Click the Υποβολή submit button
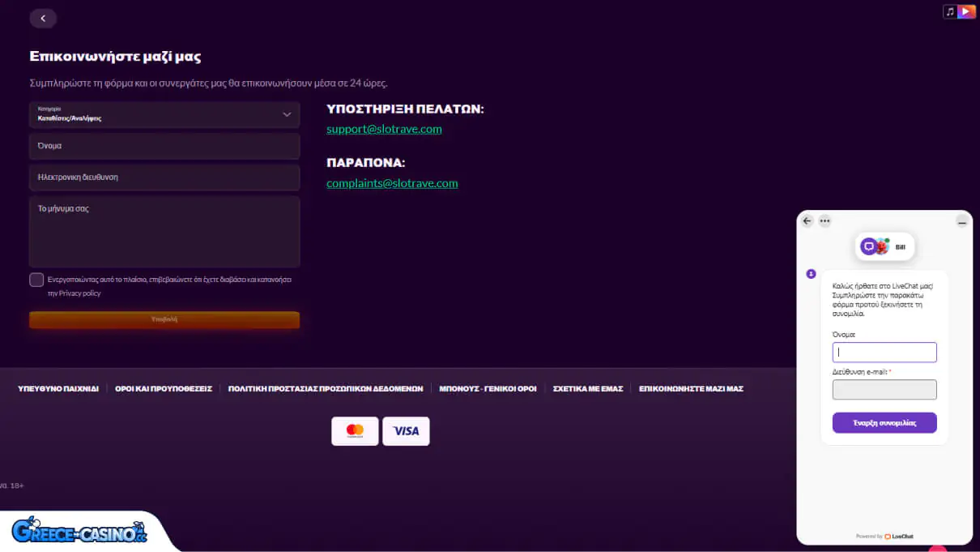980x552 pixels. click(164, 319)
